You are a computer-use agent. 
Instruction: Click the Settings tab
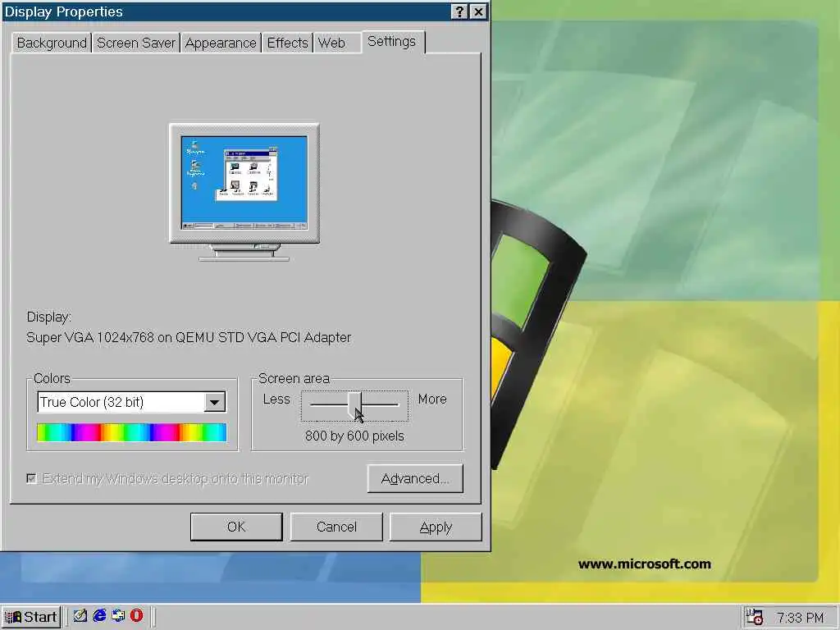[x=391, y=41]
